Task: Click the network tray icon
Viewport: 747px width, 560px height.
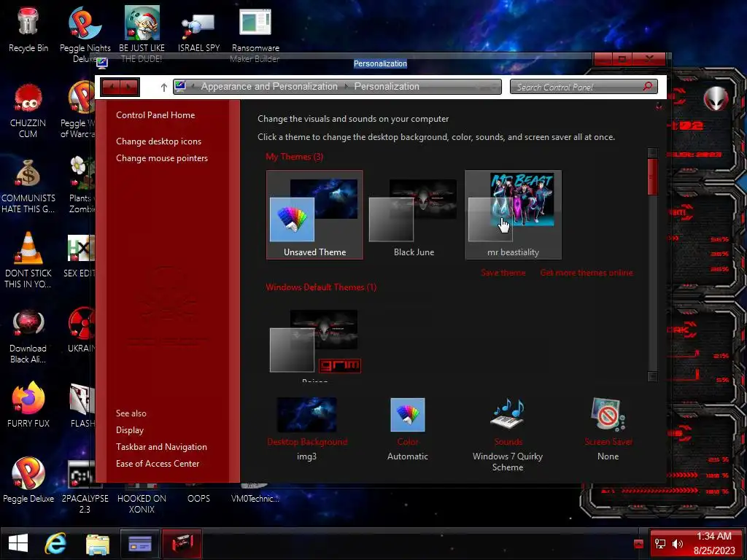Action: tap(659, 543)
